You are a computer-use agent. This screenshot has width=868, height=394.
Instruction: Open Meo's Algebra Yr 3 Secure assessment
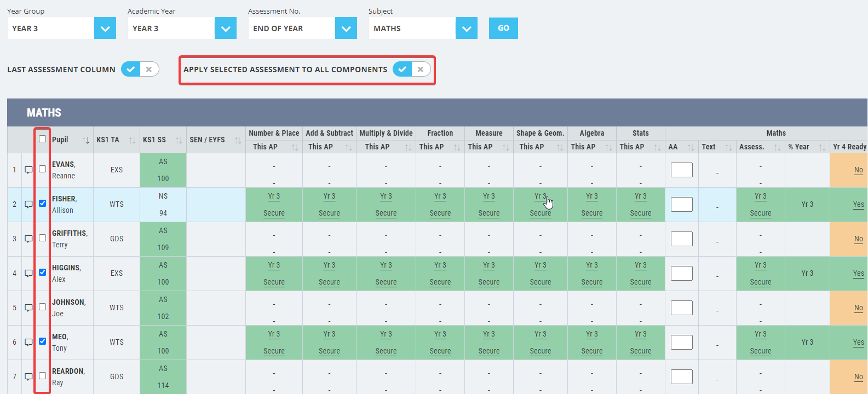592,343
